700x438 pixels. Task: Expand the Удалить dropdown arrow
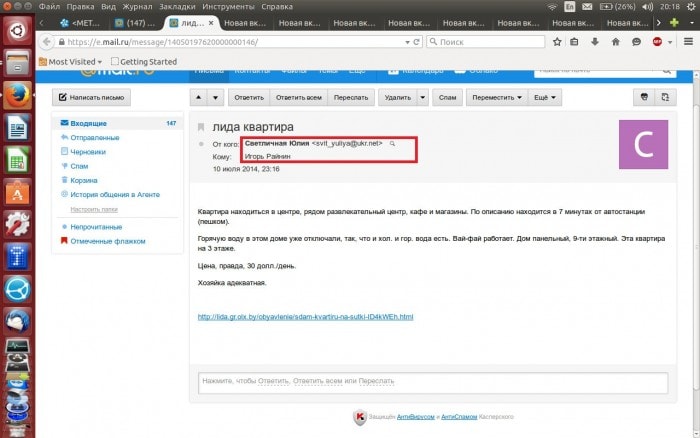(x=422, y=98)
